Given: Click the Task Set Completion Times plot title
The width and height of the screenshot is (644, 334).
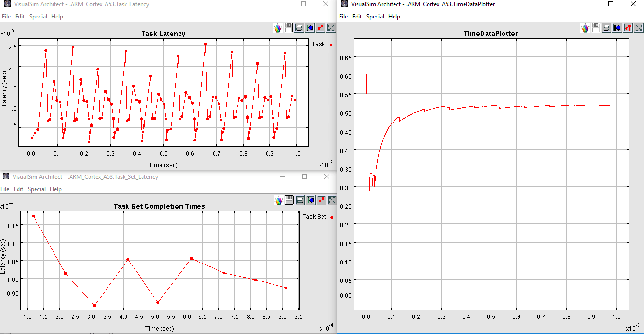Looking at the screenshot, I should pyautogui.click(x=159, y=206).
